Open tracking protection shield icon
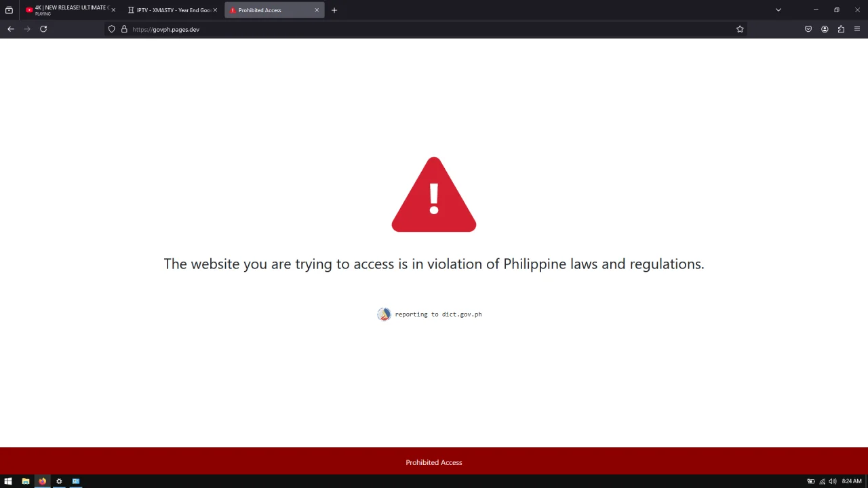 112,29
